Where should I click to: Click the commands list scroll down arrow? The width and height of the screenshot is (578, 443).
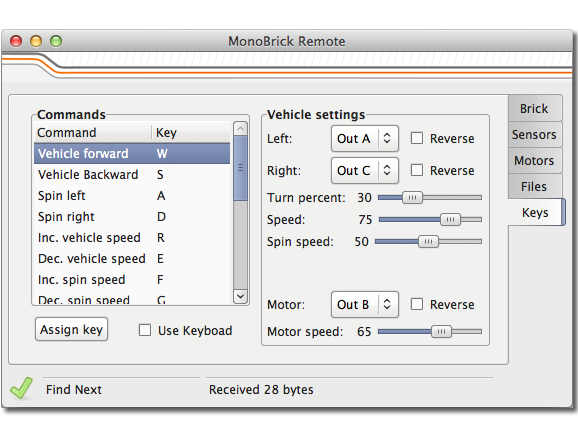point(240,296)
